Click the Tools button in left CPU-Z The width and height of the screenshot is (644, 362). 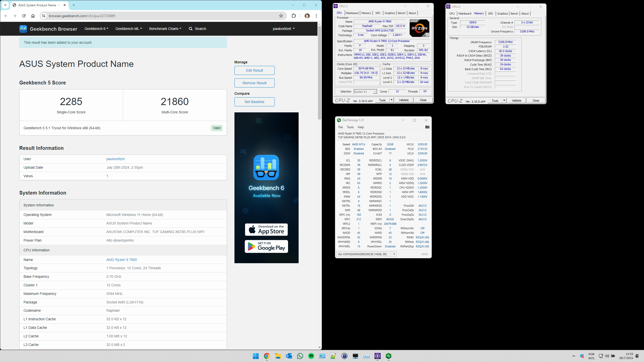click(382, 100)
